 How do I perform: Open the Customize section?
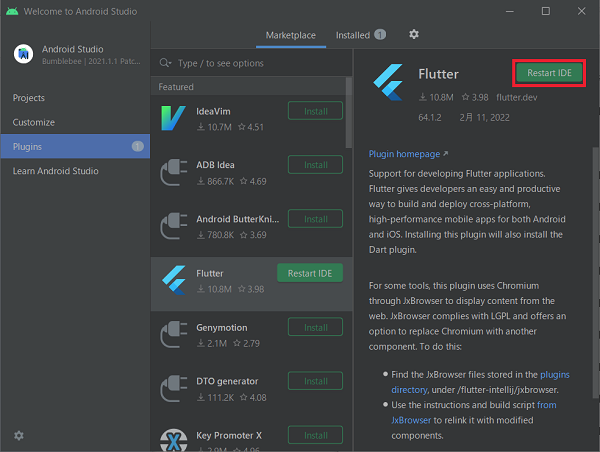pyautogui.click(x=34, y=122)
